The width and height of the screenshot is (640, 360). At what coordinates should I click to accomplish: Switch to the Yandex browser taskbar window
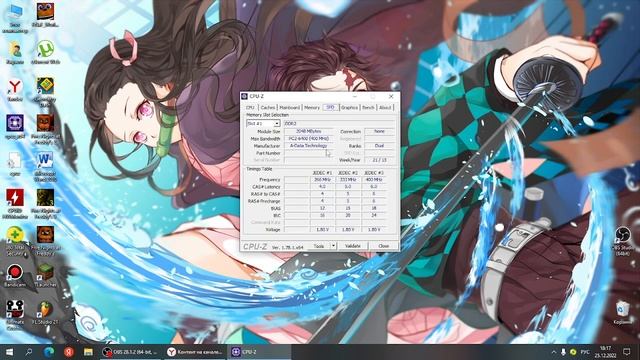196,352
